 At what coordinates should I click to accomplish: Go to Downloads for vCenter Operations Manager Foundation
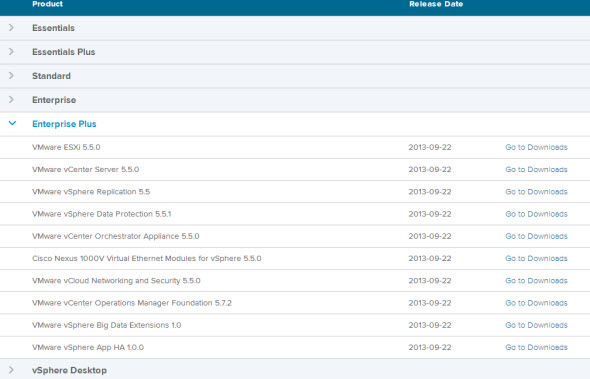[536, 303]
